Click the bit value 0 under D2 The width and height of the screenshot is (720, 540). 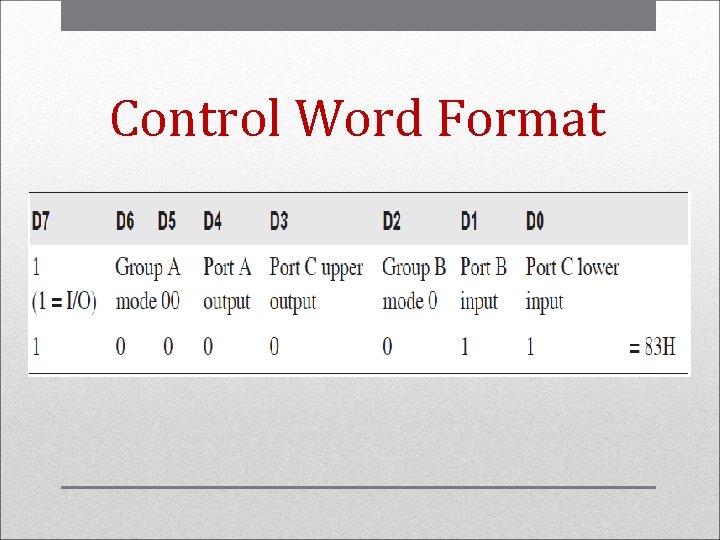tap(387, 347)
